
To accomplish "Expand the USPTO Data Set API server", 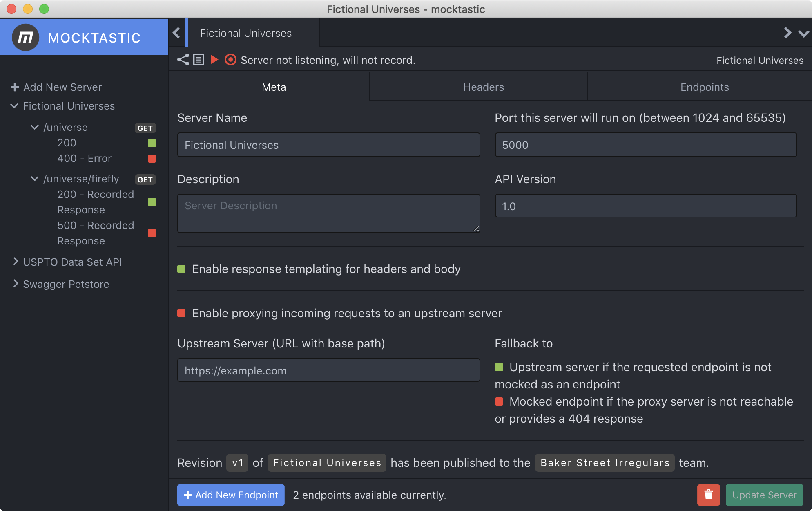I will tap(16, 262).
